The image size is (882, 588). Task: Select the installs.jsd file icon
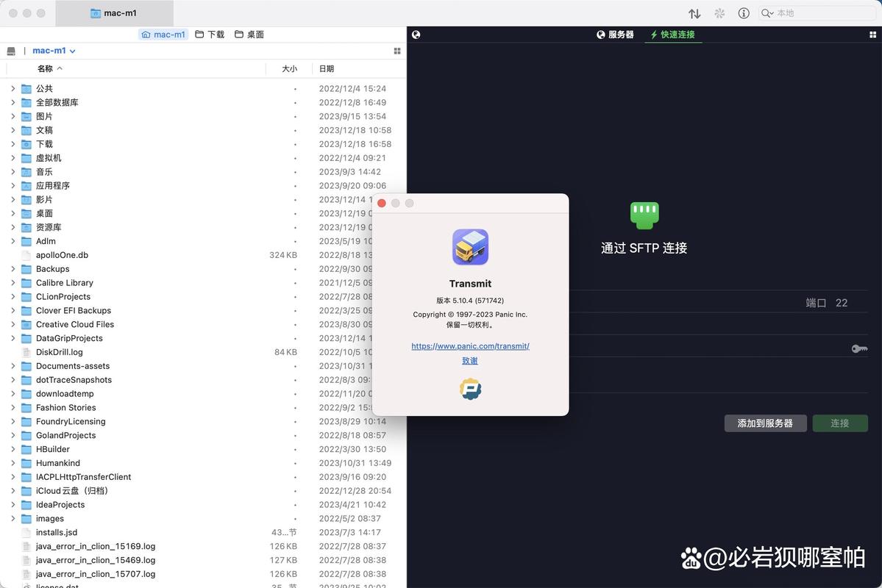tap(26, 532)
